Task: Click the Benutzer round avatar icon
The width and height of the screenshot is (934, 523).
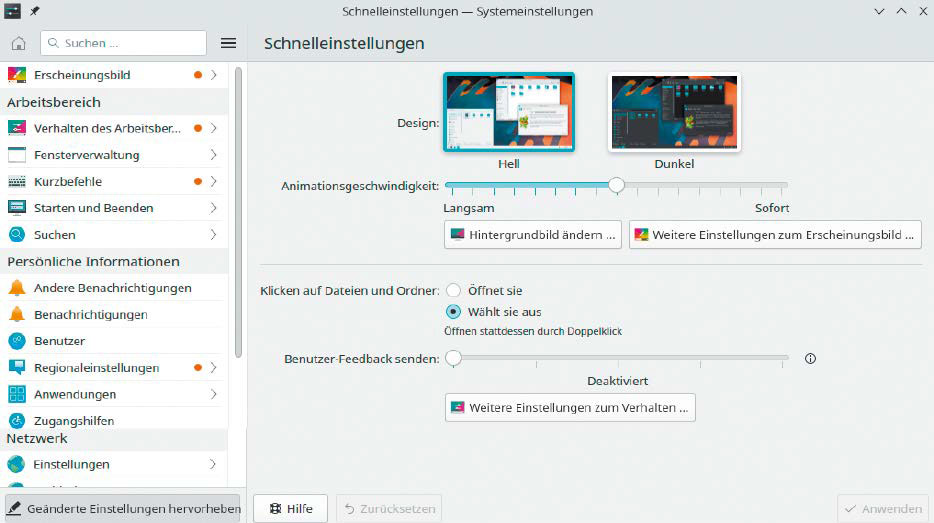Action: coord(17,341)
